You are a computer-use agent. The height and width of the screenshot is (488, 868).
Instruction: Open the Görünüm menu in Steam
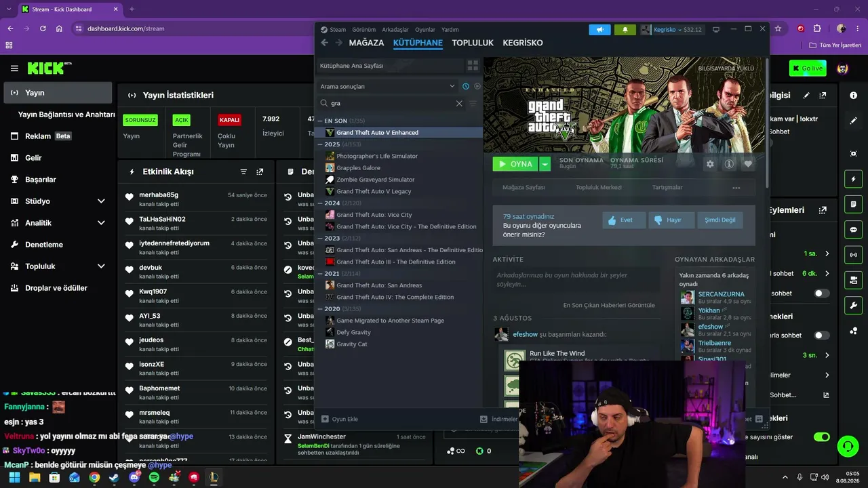[364, 30]
